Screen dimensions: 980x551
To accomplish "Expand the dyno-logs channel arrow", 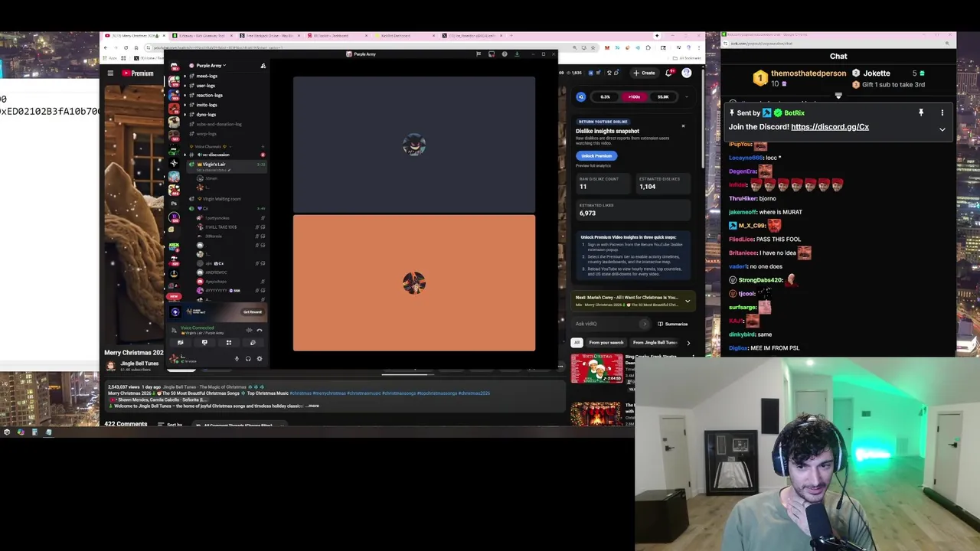I will point(185,115).
